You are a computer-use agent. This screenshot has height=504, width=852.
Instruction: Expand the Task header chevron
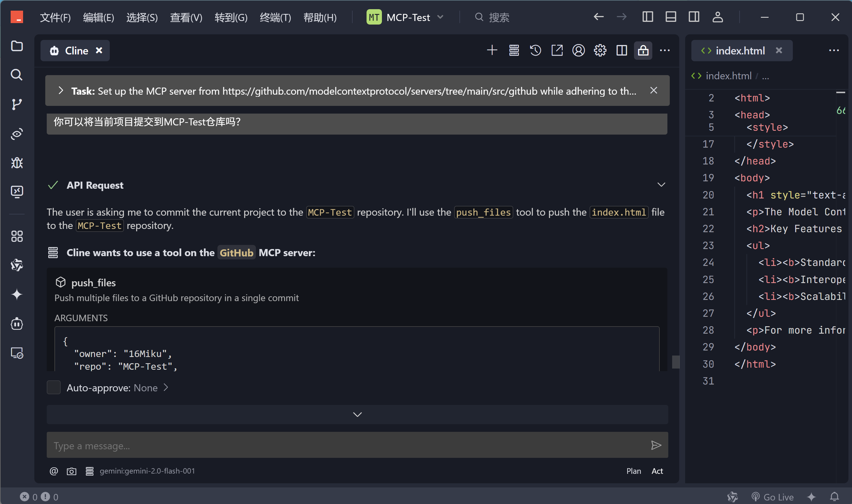click(61, 91)
